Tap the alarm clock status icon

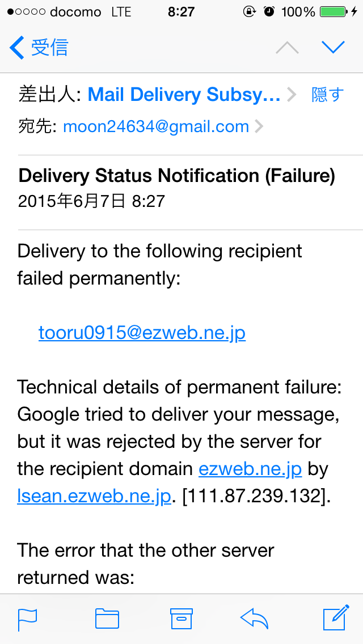tap(269, 12)
